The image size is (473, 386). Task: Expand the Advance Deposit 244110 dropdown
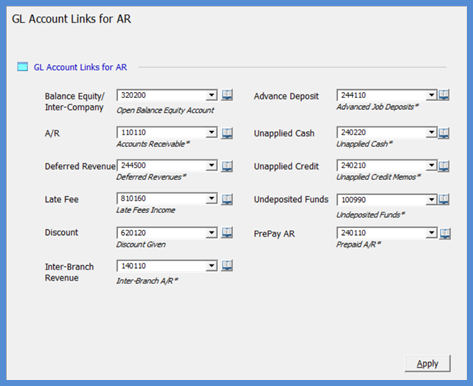pyautogui.click(x=431, y=95)
